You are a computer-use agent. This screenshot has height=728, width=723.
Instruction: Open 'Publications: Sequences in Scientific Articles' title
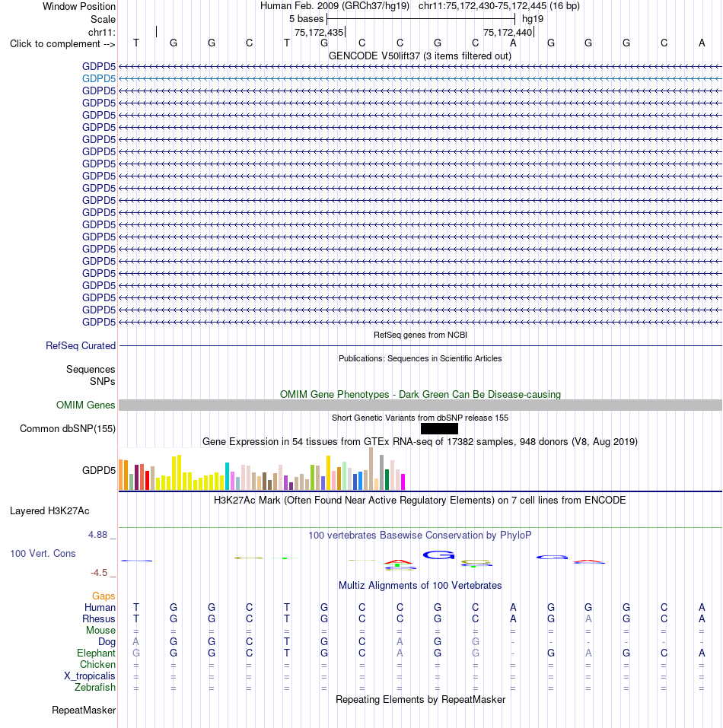420,359
